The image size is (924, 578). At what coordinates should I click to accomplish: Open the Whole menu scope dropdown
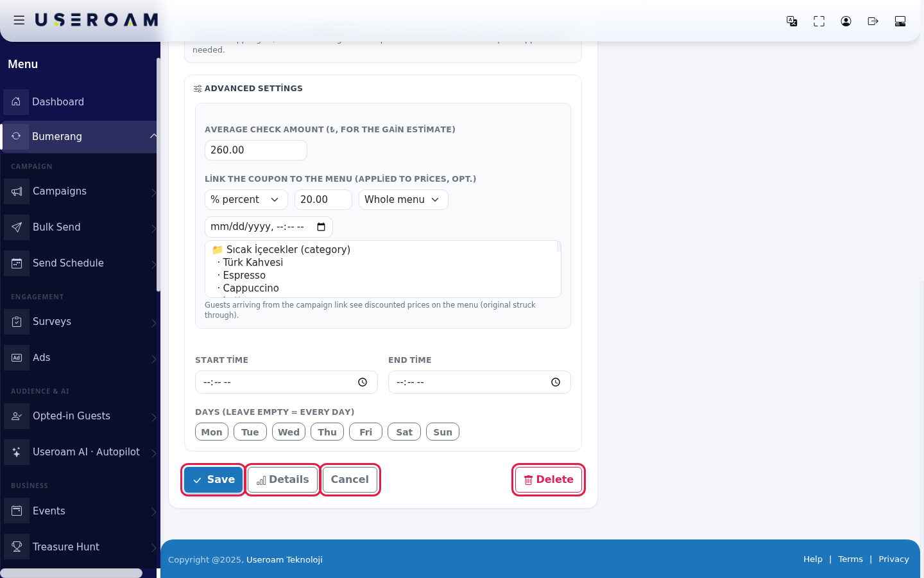point(404,200)
